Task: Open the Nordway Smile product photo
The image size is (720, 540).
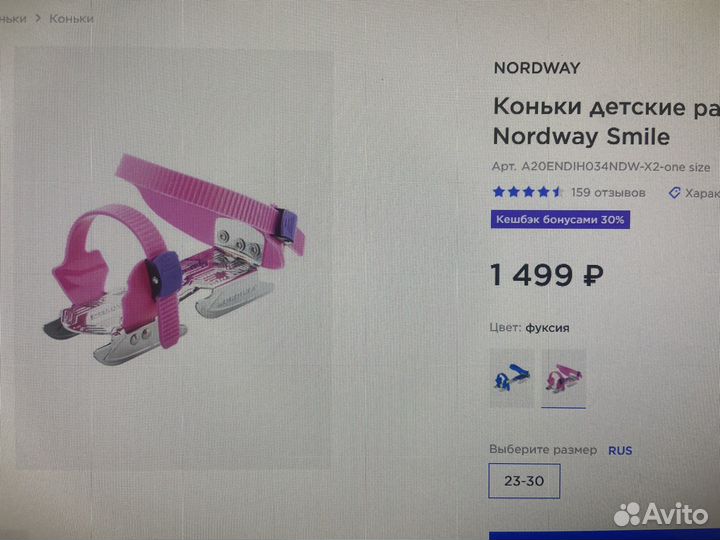Action: click(174, 258)
